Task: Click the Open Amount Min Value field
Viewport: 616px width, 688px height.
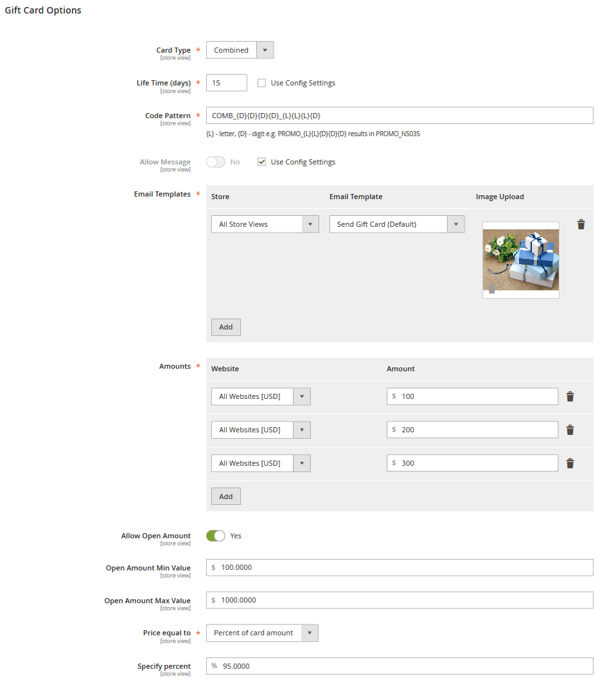Action: point(400,568)
